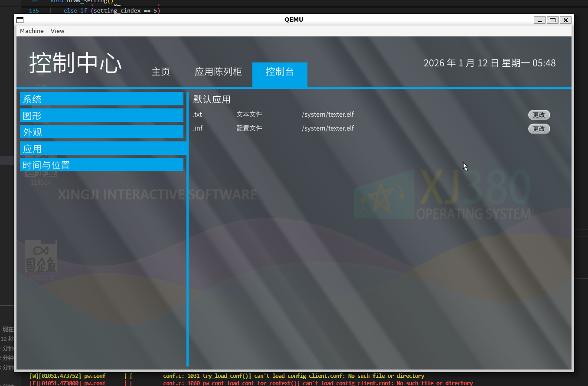This screenshot has width=588, height=386.
Task: Click the date and time display
Action: (489, 63)
